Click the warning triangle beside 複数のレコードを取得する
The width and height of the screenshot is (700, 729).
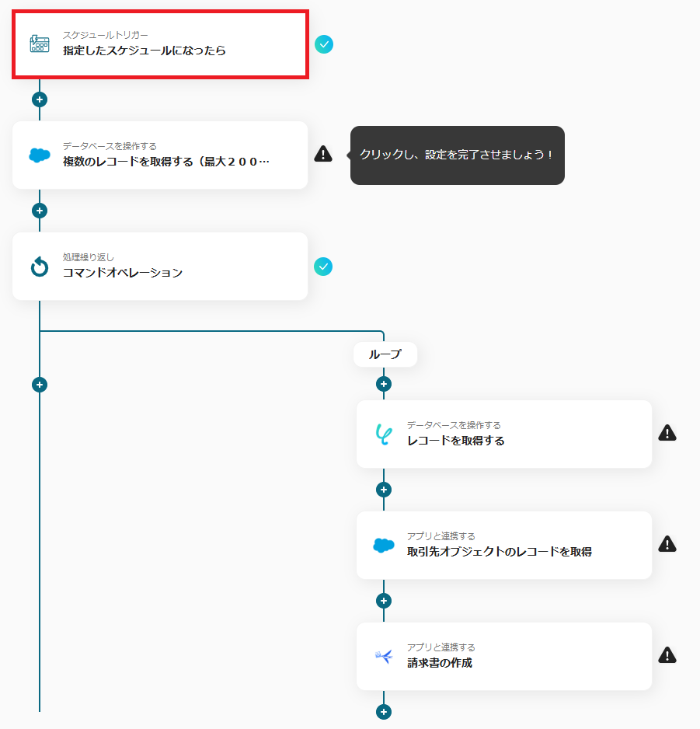coord(323,153)
